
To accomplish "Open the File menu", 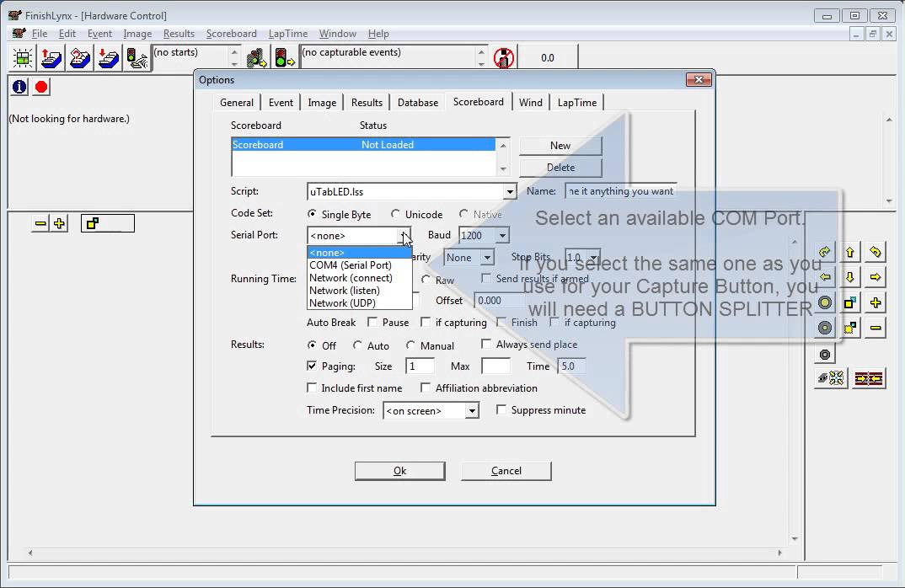I will 40,34.
